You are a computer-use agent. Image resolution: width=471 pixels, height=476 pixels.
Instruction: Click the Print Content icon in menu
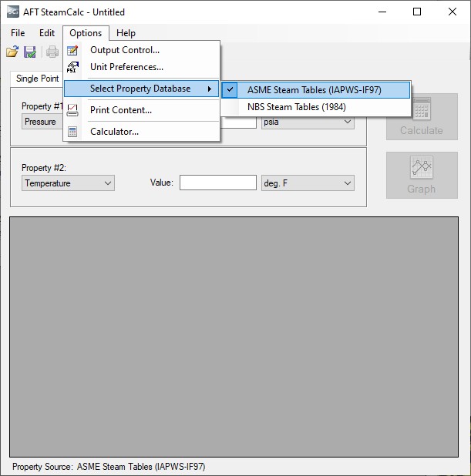(72, 110)
